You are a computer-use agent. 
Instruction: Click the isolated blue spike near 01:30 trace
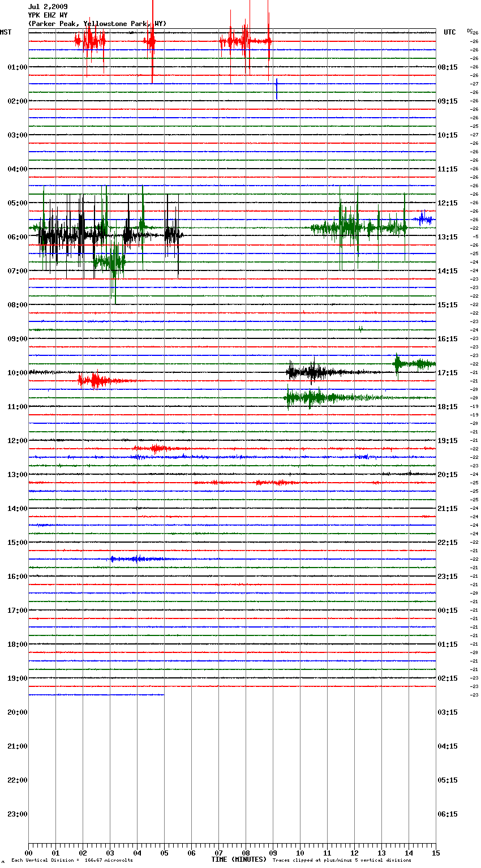(x=276, y=89)
